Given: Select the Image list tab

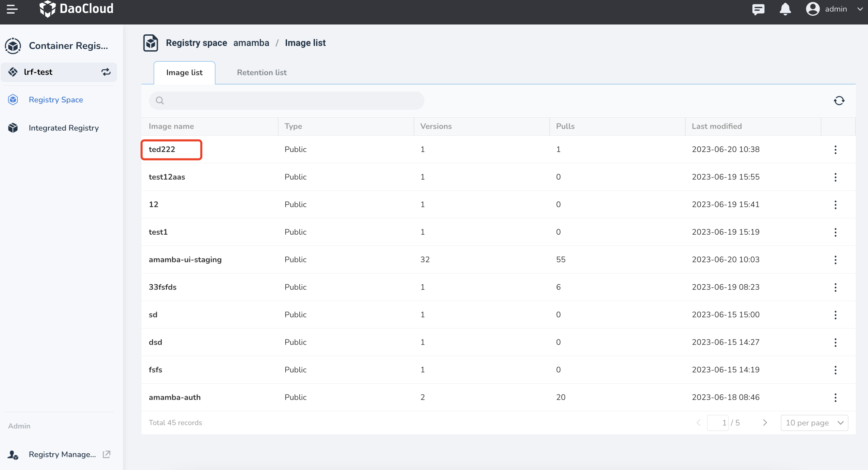Looking at the screenshot, I should (184, 72).
